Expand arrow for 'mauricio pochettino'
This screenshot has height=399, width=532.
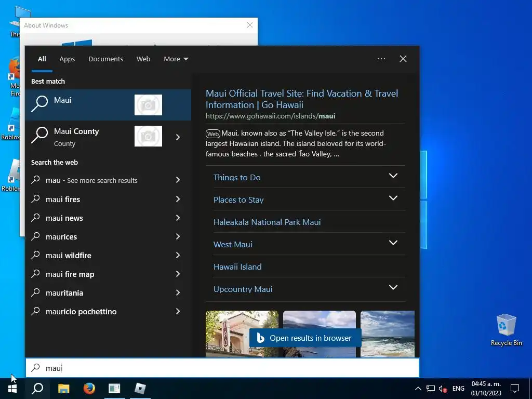click(178, 311)
